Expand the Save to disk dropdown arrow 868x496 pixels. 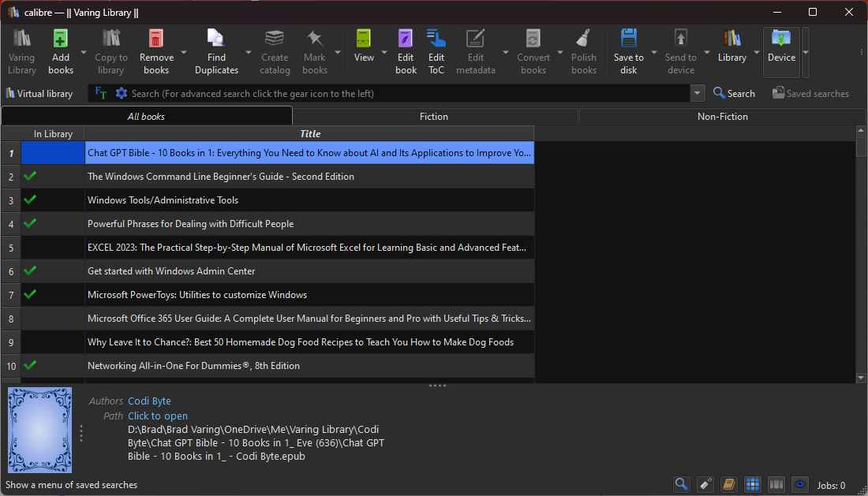pyautogui.click(x=654, y=53)
